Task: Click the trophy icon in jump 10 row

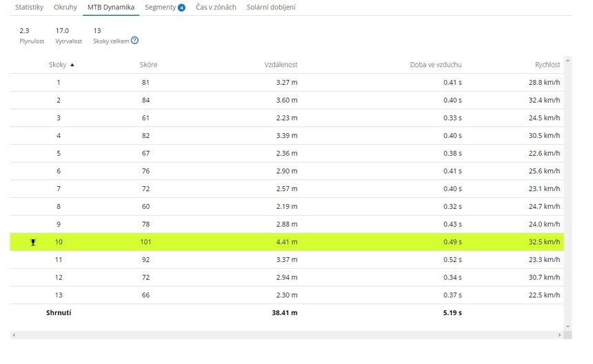Action: coord(32,242)
